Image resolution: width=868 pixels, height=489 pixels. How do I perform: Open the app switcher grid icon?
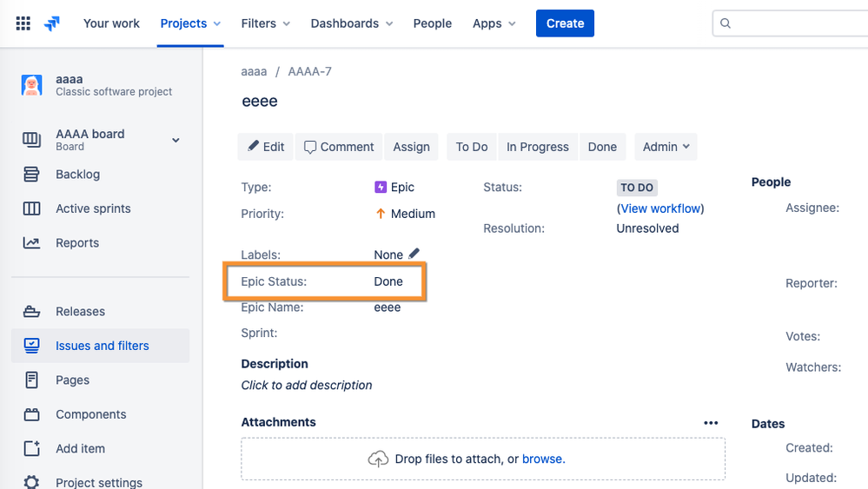click(x=23, y=23)
